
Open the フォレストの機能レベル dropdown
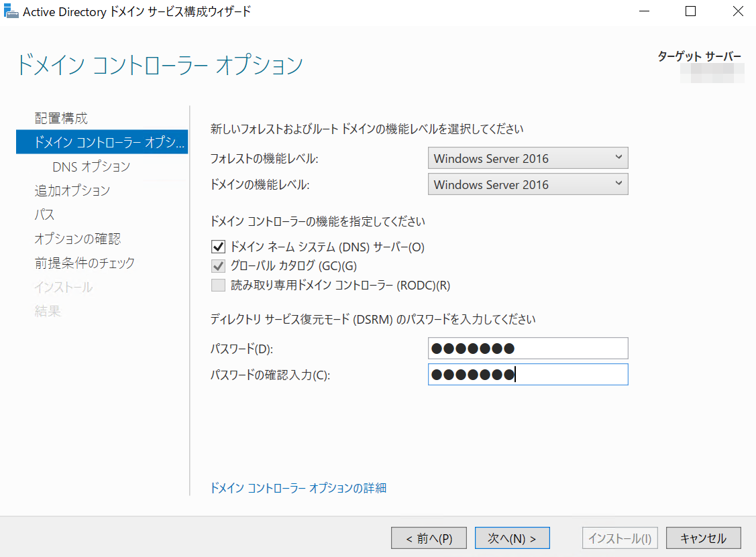click(x=528, y=158)
